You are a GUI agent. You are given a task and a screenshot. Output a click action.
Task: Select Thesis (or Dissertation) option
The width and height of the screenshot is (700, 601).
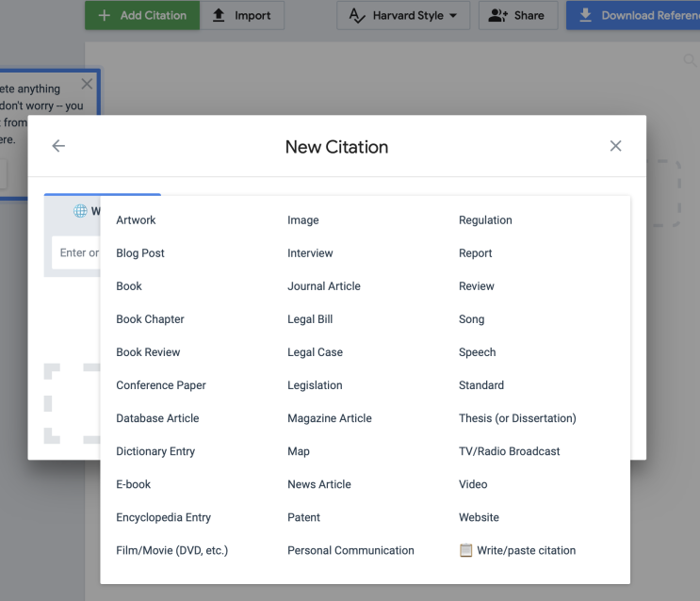[517, 418]
